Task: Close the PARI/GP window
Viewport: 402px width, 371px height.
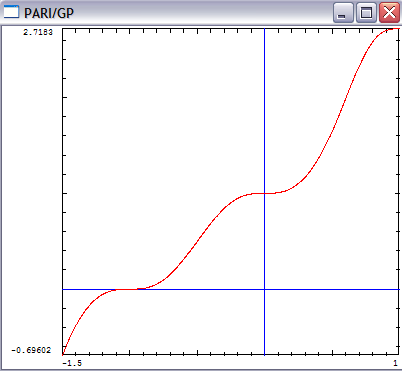Action: click(x=389, y=13)
